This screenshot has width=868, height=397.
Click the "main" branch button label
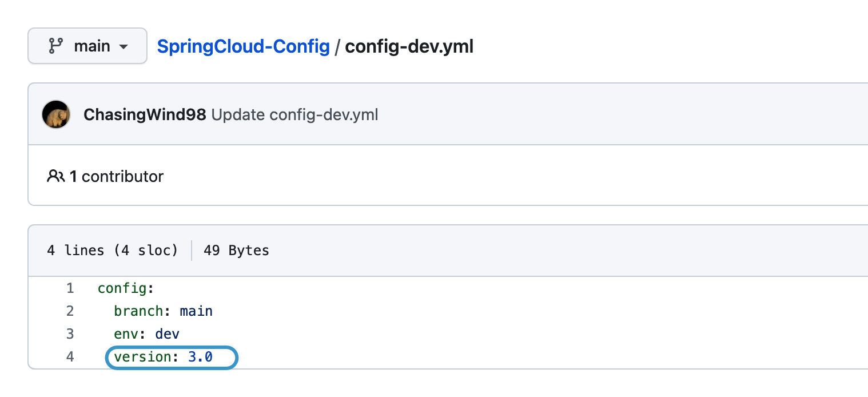coord(91,46)
